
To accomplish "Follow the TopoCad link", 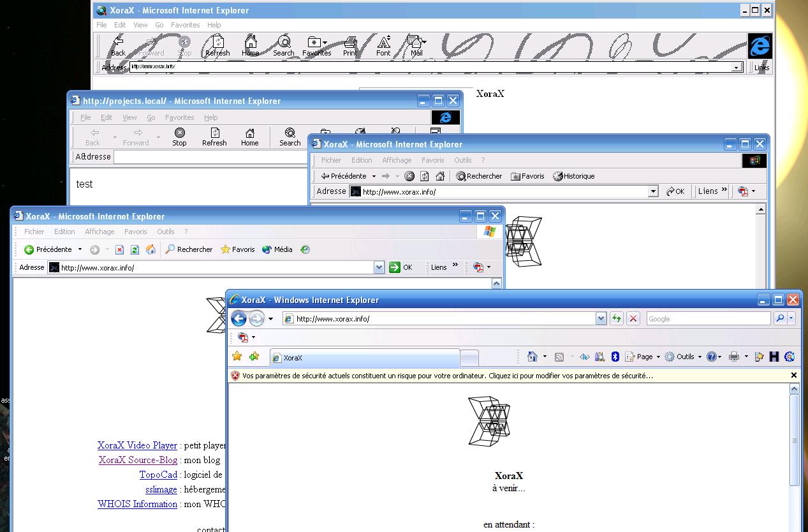I will click(158, 475).
